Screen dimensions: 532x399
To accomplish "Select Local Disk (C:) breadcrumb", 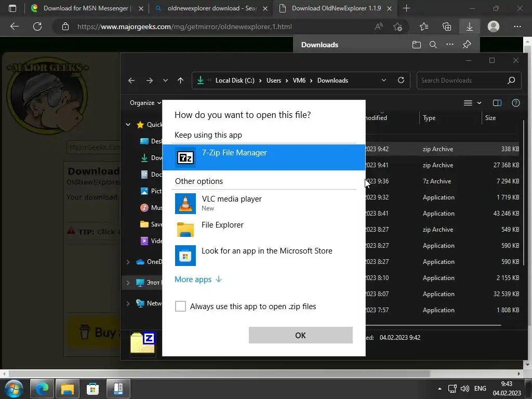I will pyautogui.click(x=235, y=81).
